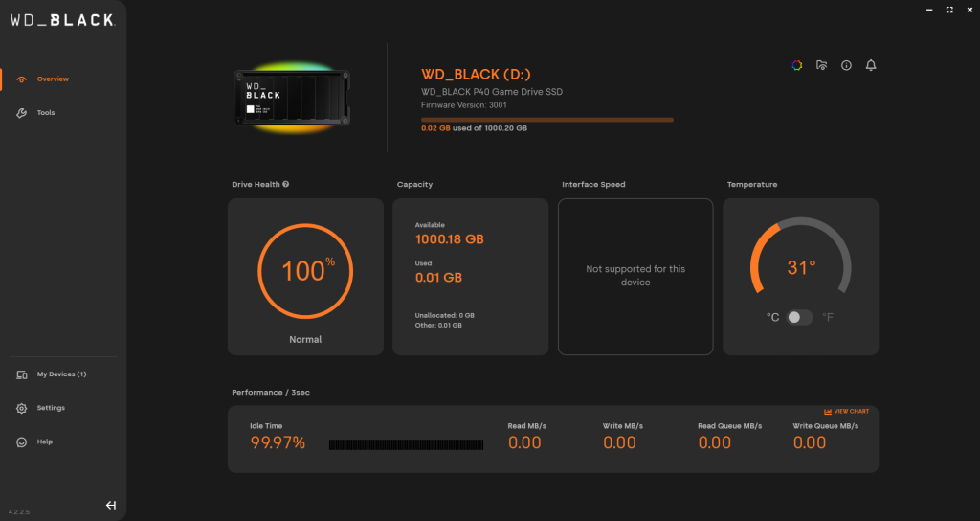Screen dimensions: 980x521
Task: Close the WD_BLACK dashboard window
Action: [970, 10]
